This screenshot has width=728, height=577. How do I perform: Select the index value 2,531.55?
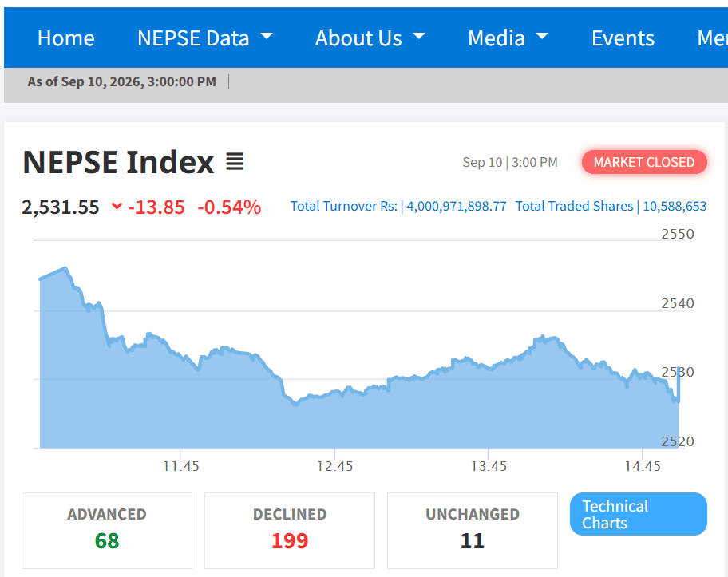[x=61, y=207]
